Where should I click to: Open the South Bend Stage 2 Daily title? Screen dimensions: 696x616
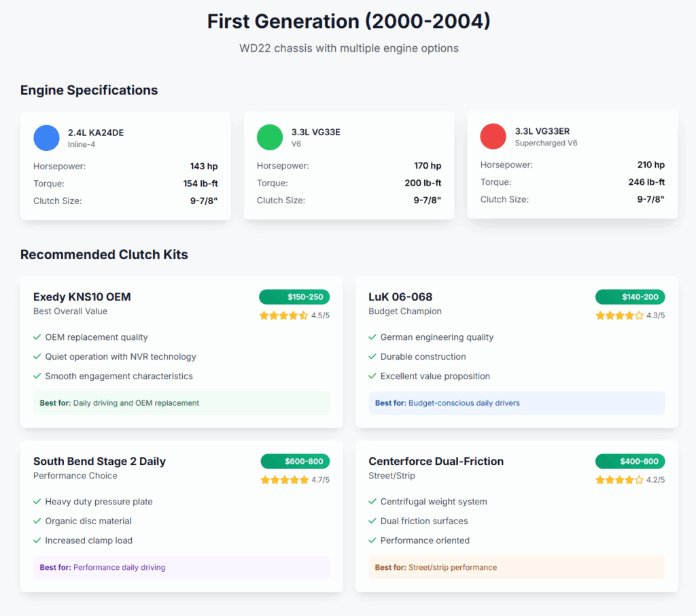tap(99, 461)
